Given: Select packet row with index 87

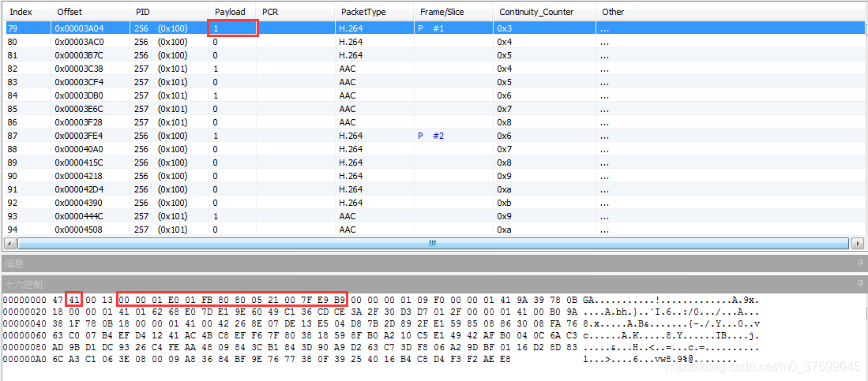Looking at the screenshot, I should 435,136.
